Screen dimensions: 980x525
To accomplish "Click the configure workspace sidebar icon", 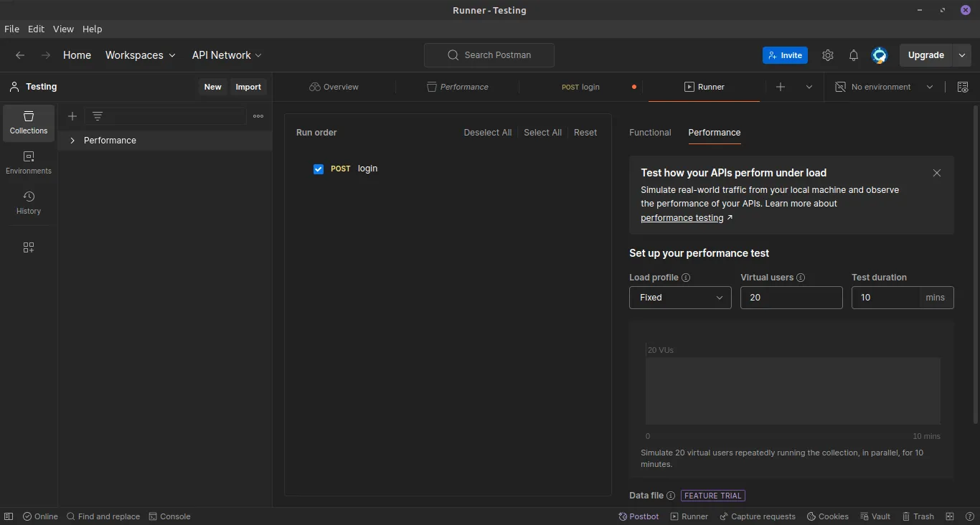I will coord(29,247).
